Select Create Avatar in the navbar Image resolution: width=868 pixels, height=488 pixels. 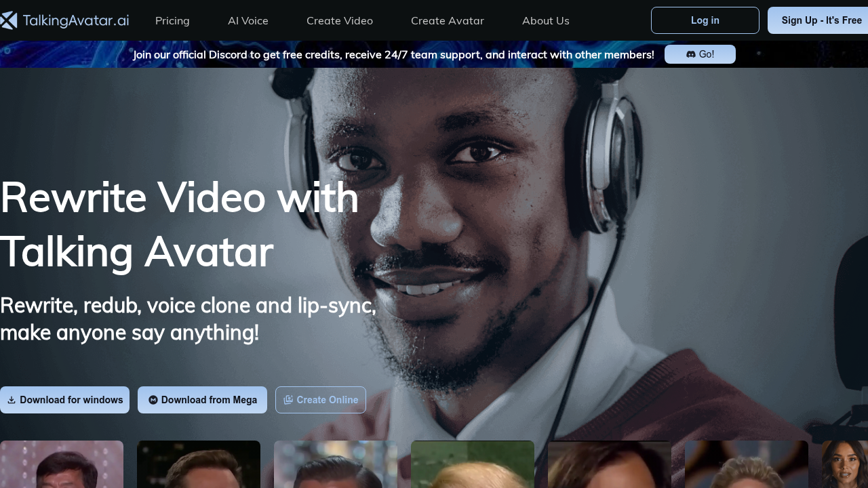coord(448,20)
